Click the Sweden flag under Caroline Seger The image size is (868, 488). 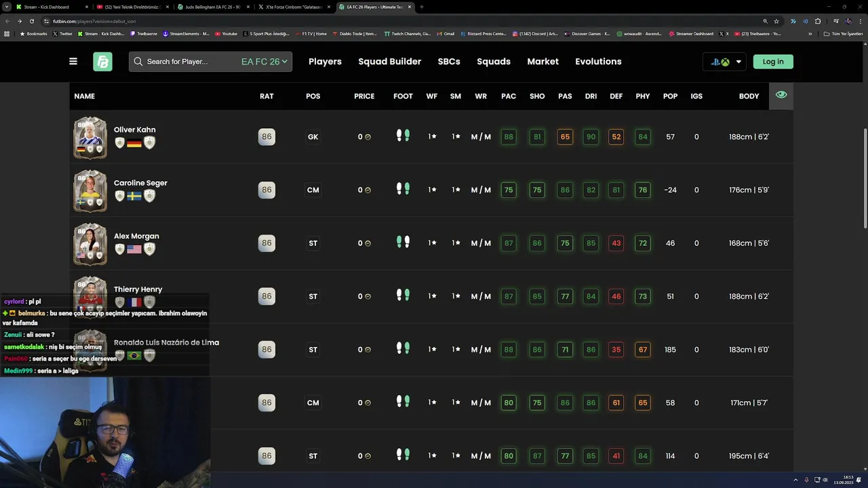[x=134, y=196]
